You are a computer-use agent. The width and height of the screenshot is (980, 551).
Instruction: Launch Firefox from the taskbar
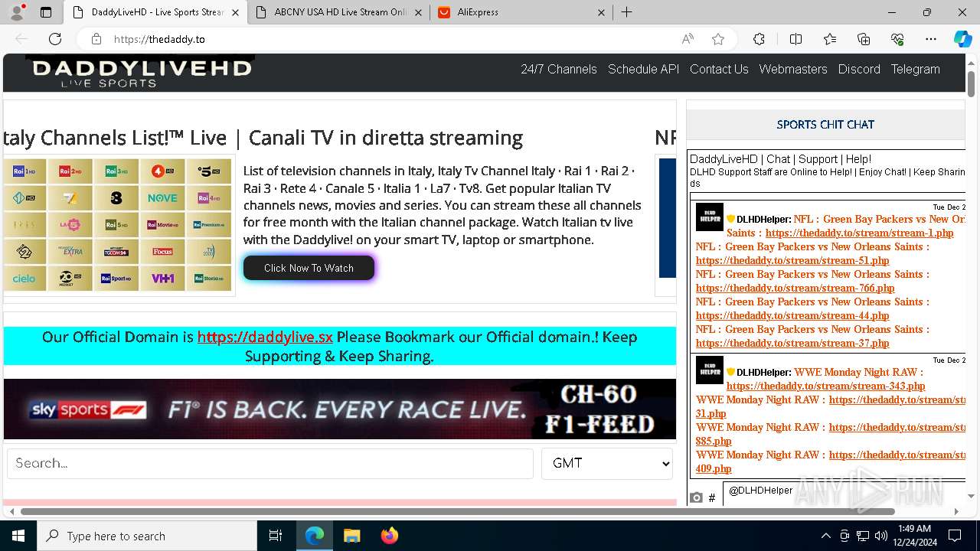click(x=389, y=536)
